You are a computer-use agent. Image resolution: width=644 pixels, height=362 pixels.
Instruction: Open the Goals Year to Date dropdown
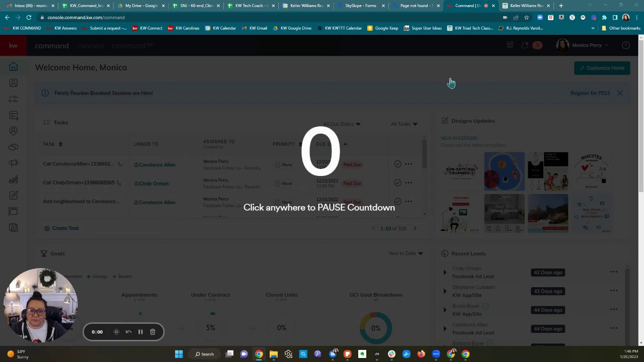click(x=406, y=253)
